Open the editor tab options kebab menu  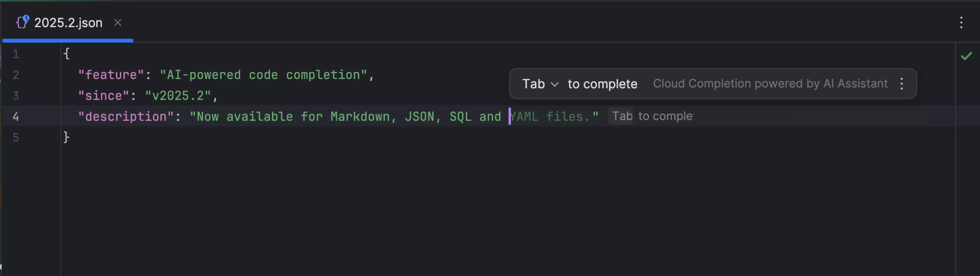tap(961, 23)
